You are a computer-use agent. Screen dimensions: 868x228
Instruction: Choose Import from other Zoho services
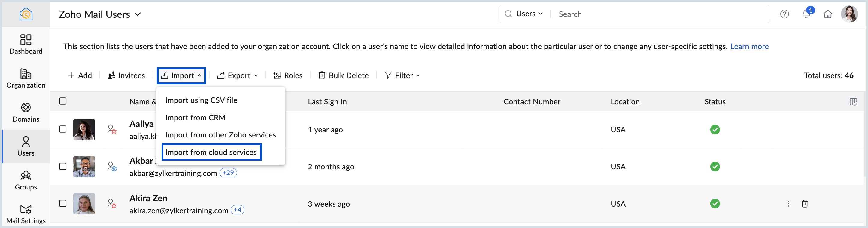coord(220,135)
